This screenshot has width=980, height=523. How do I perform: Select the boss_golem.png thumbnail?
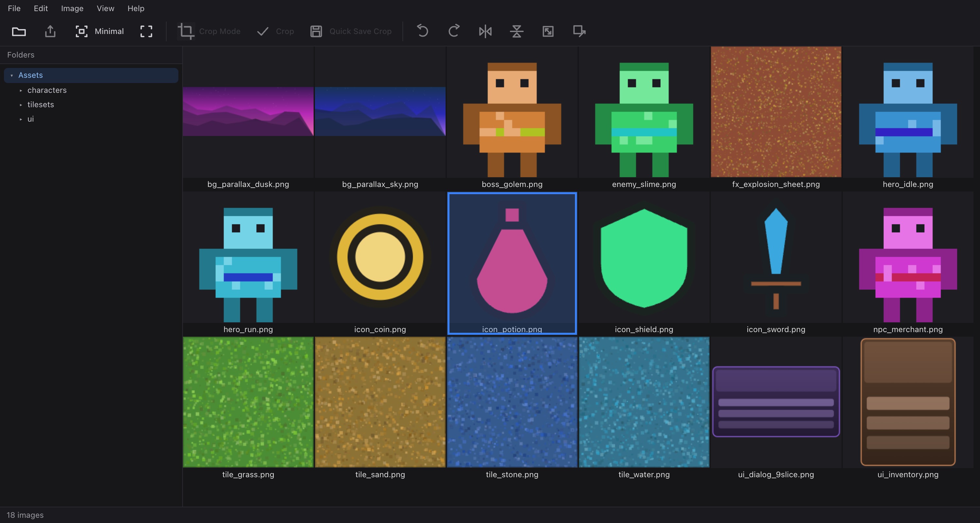coord(512,112)
